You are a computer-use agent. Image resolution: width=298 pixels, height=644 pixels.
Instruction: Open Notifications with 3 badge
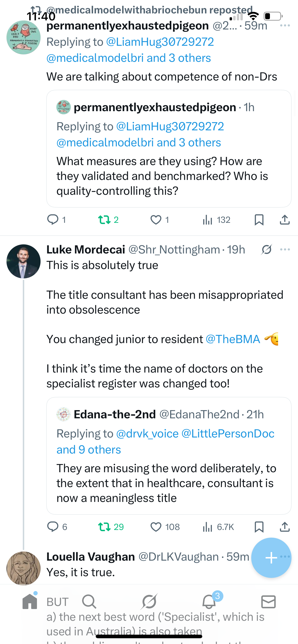coord(209,602)
